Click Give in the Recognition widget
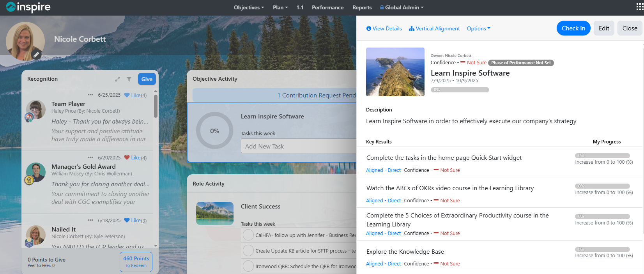The height and width of the screenshot is (274, 644). click(147, 79)
